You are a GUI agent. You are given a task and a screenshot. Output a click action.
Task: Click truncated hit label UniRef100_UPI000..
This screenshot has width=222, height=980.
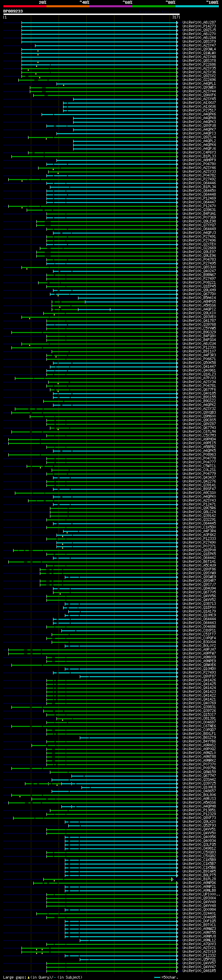coord(201,894)
